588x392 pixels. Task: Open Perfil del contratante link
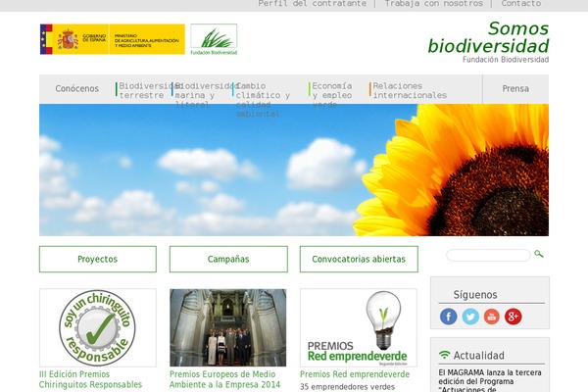click(313, 3)
